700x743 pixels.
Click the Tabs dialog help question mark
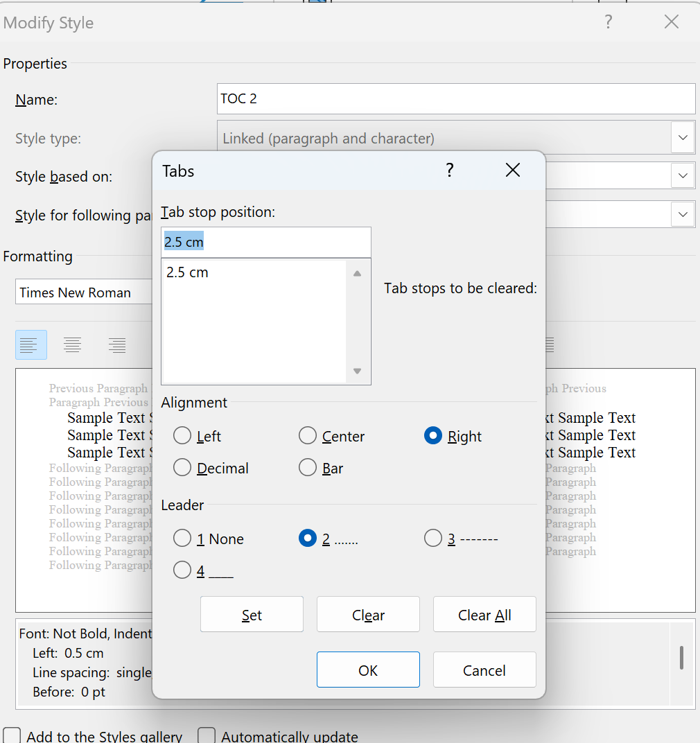tap(450, 170)
